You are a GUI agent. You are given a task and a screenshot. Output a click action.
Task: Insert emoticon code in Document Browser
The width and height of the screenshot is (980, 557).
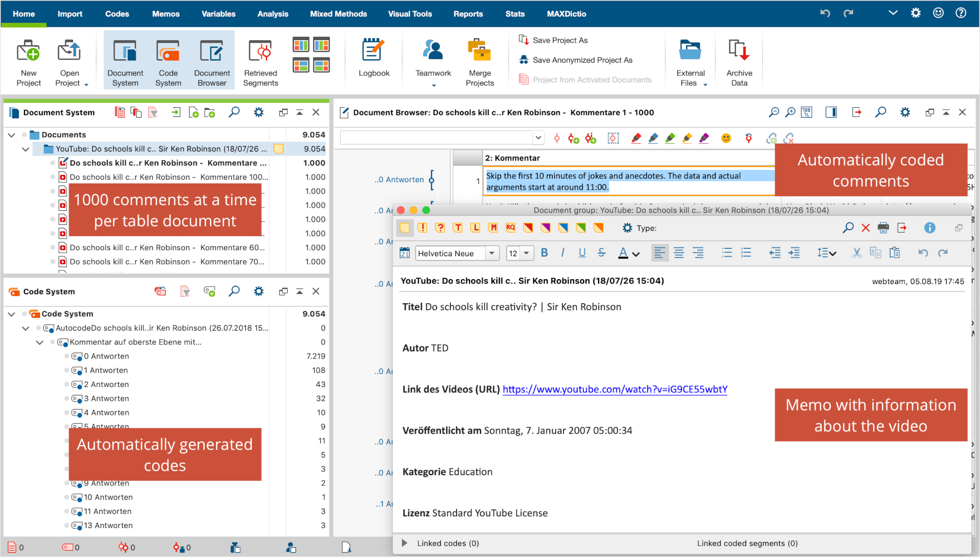(x=726, y=139)
